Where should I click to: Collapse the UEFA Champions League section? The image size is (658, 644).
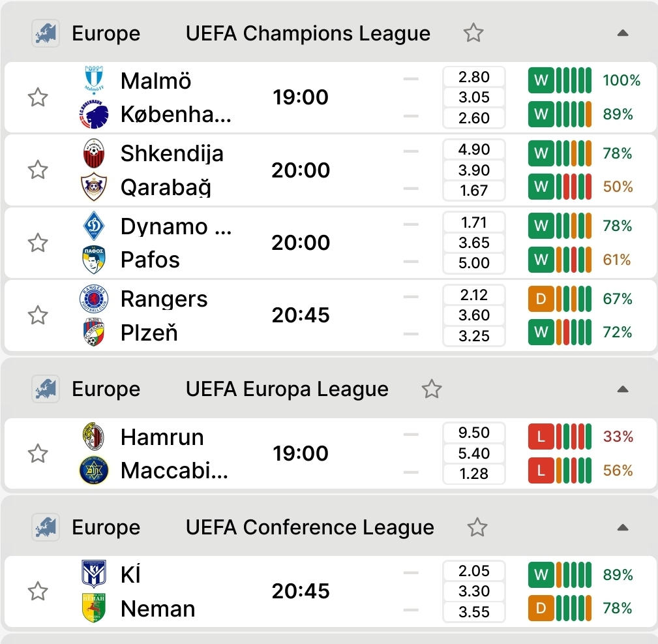click(x=622, y=33)
